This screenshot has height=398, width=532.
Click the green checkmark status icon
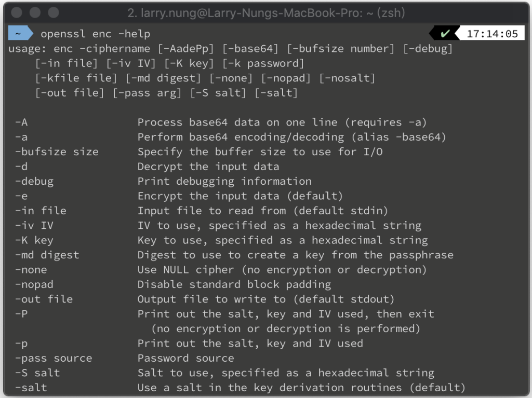click(x=445, y=34)
